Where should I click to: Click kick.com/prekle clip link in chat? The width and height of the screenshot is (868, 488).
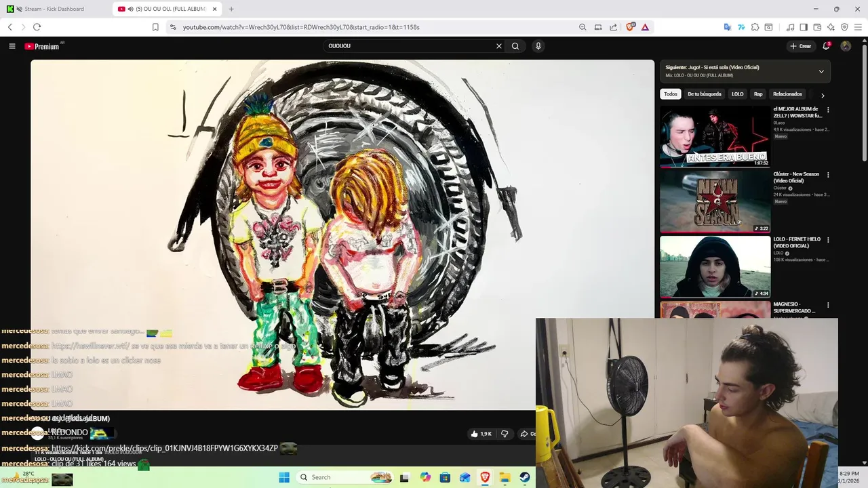[x=165, y=448]
